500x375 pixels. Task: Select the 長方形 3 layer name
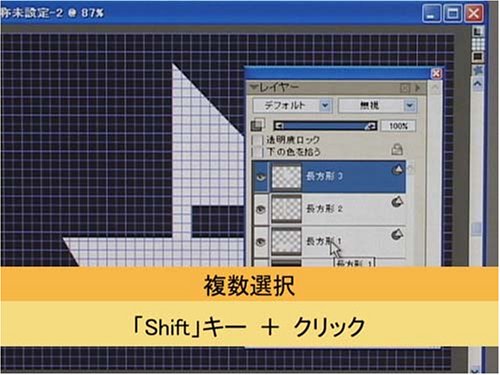pos(324,176)
